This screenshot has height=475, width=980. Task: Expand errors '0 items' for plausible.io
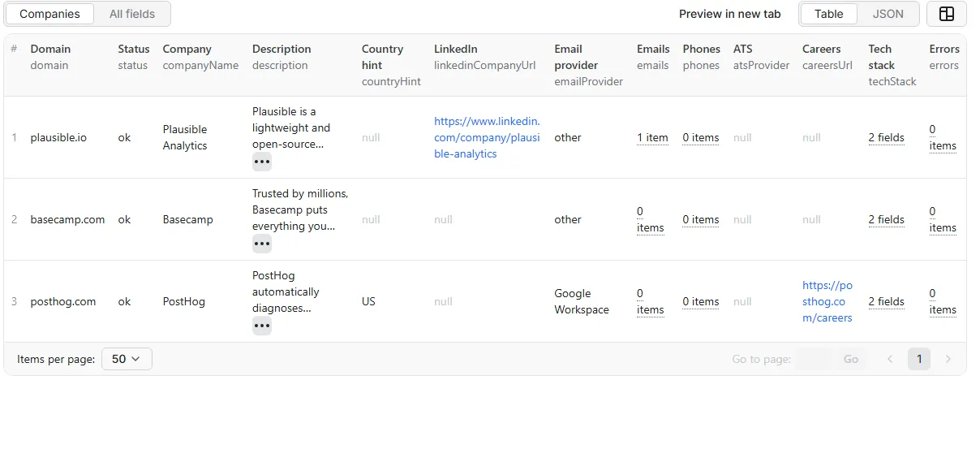click(943, 137)
